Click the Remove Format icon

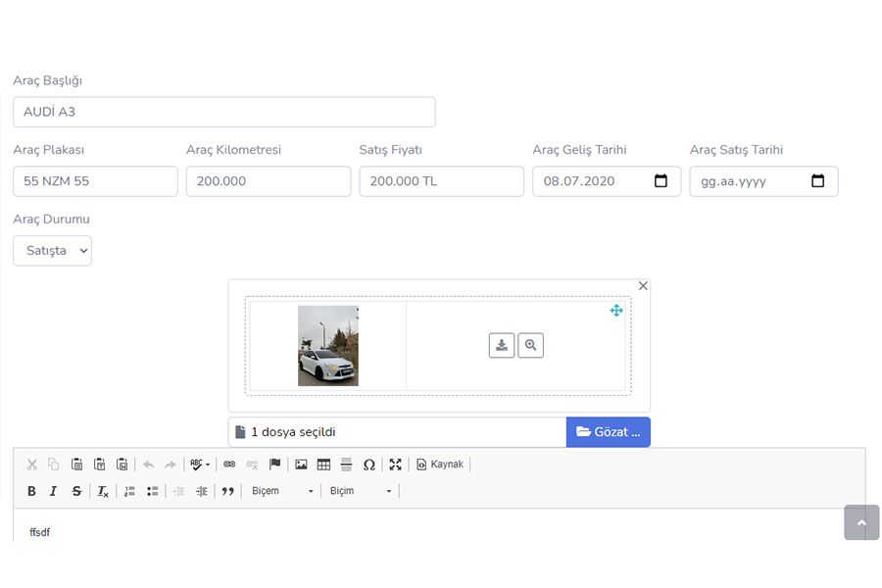click(102, 491)
